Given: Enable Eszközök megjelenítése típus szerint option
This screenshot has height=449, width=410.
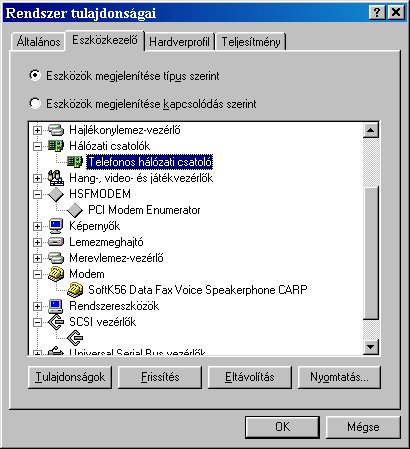Looking at the screenshot, I should [35, 76].
